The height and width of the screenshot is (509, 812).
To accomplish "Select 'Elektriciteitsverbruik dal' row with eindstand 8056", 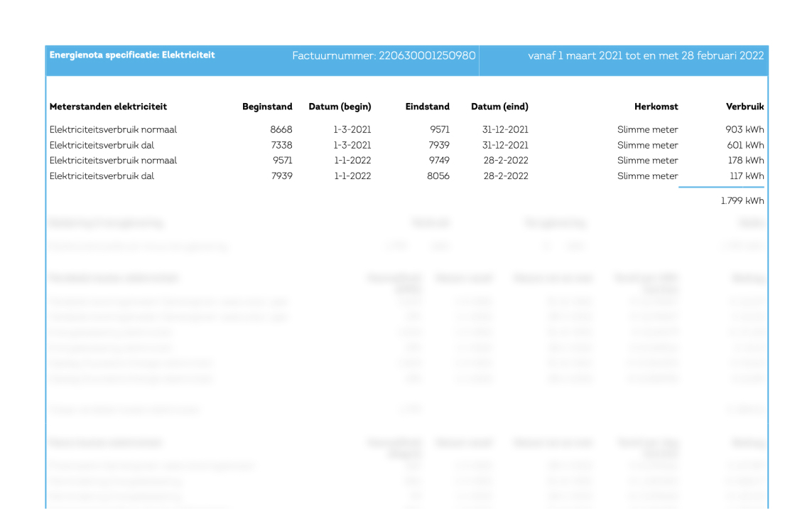I will click(406, 176).
